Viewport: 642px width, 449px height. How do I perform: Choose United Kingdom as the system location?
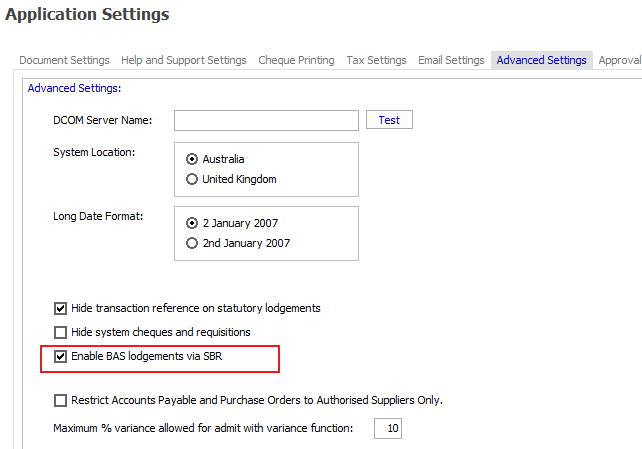[192, 179]
